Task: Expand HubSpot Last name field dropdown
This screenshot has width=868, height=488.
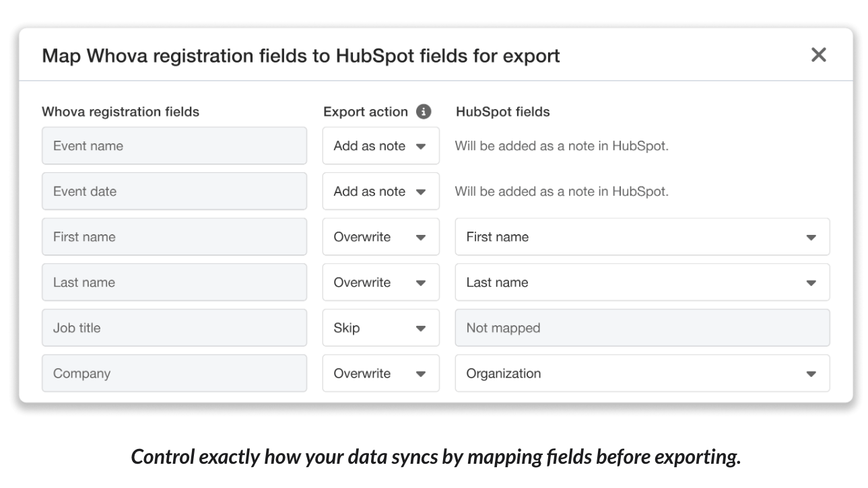Action: click(x=642, y=282)
